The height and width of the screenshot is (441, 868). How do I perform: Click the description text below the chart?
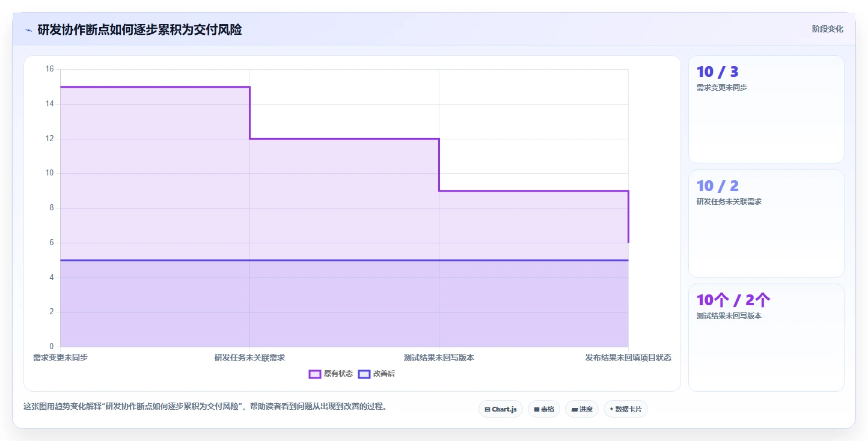click(205, 407)
